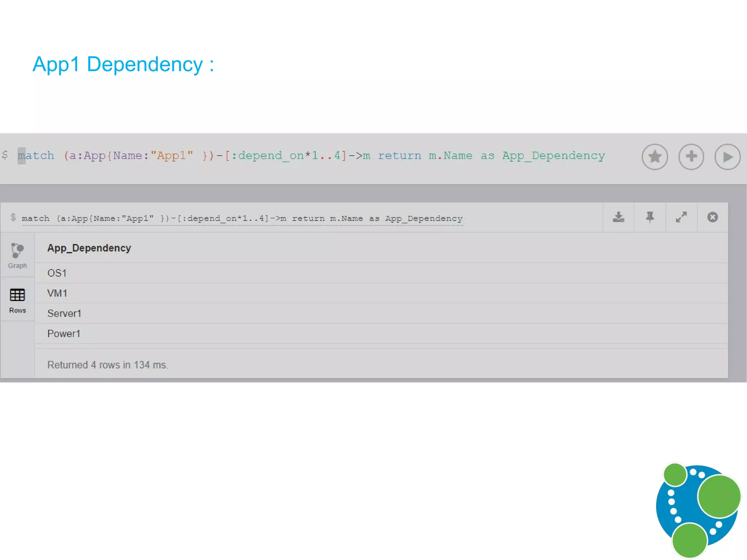Run the query with the play button

pos(727,157)
